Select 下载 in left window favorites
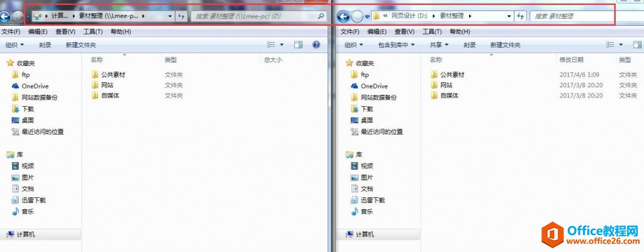 [23, 109]
